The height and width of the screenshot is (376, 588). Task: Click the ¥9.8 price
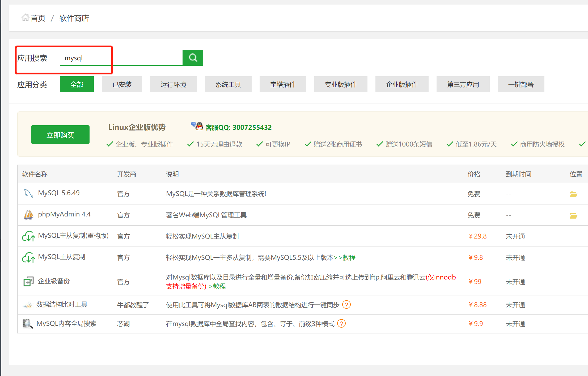(476, 257)
